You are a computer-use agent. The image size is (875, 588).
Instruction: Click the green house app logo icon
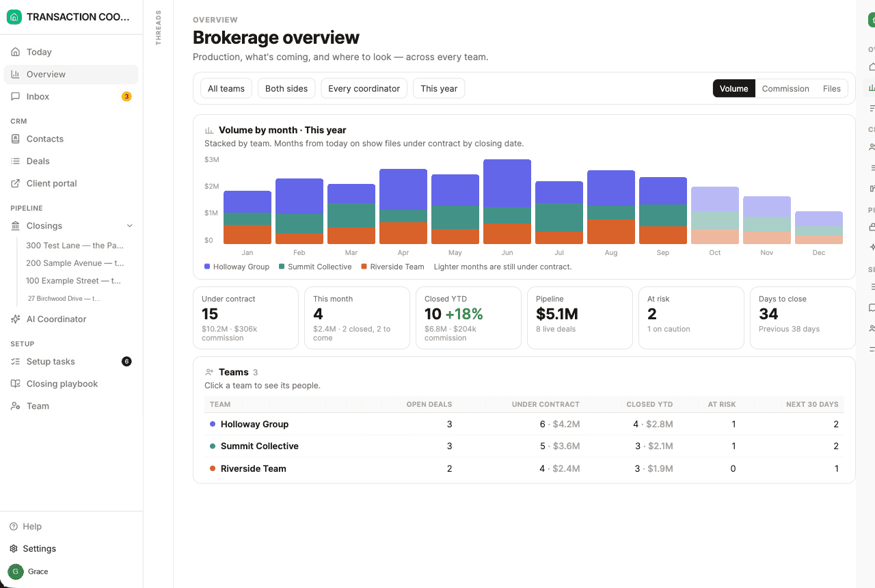(x=14, y=17)
